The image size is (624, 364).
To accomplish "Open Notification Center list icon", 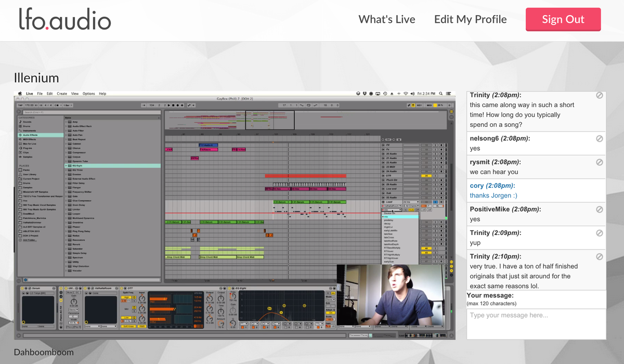I will pos(448,94).
